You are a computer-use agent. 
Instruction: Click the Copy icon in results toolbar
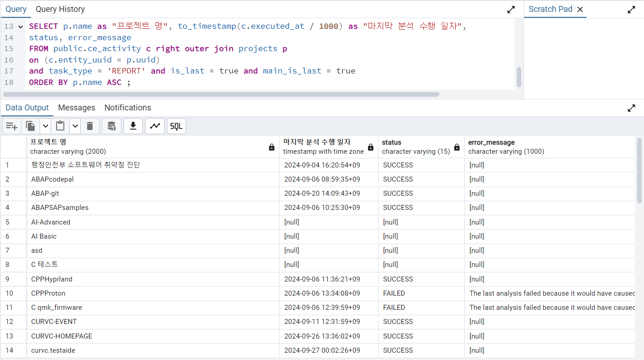pos(31,126)
